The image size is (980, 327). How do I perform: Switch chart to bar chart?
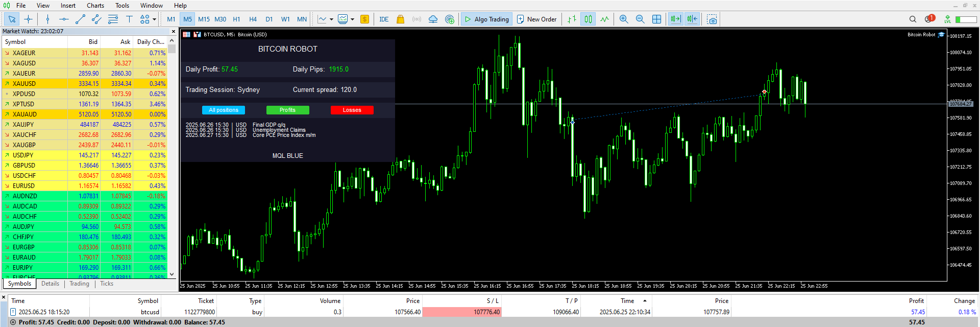[572, 19]
